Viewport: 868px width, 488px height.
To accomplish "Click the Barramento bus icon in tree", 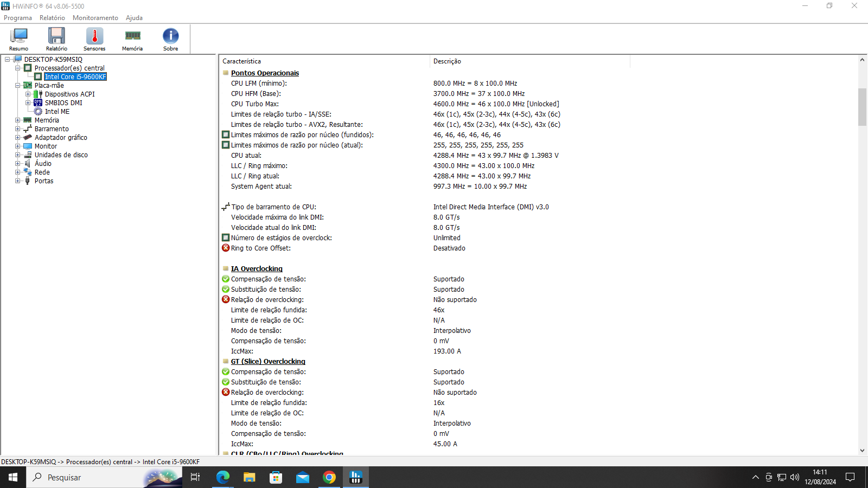I will pos(28,129).
